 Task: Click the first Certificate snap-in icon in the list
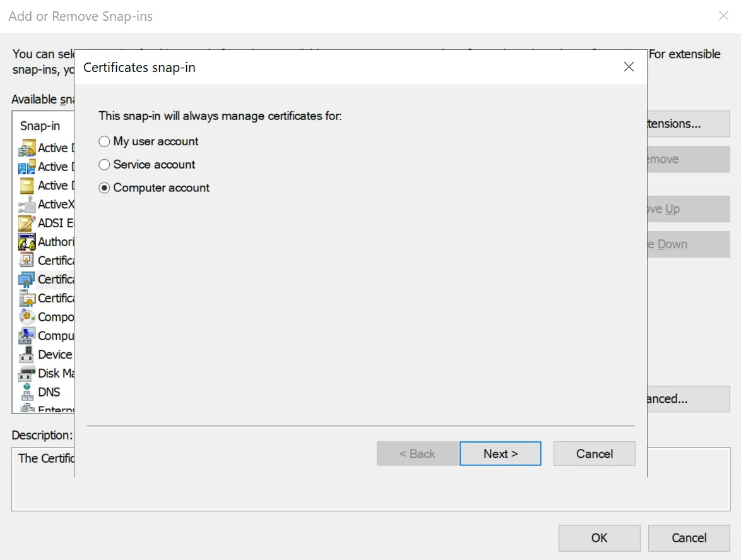[x=27, y=260]
